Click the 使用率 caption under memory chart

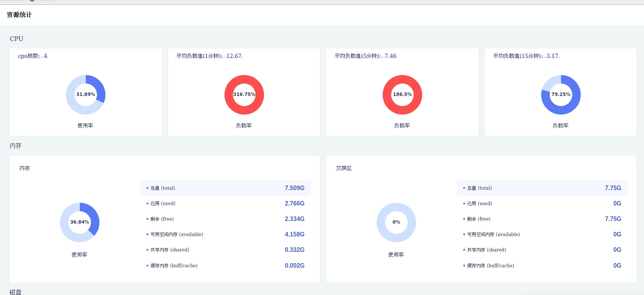coord(79,255)
